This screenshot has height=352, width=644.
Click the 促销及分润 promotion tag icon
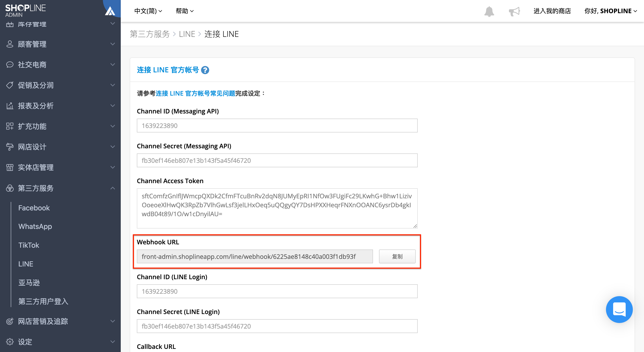[10, 85]
